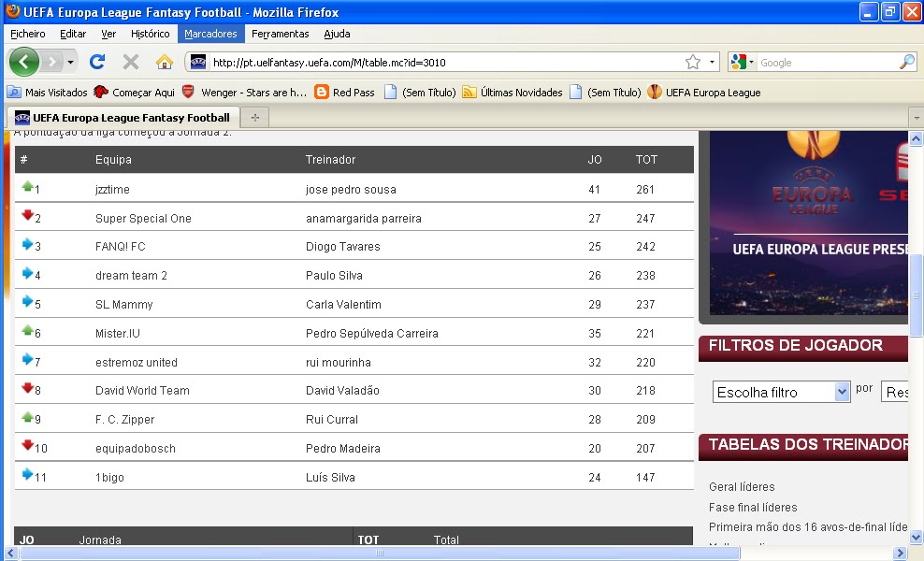
Task: Open the tab list dropdown arrow
Action: tap(917, 118)
